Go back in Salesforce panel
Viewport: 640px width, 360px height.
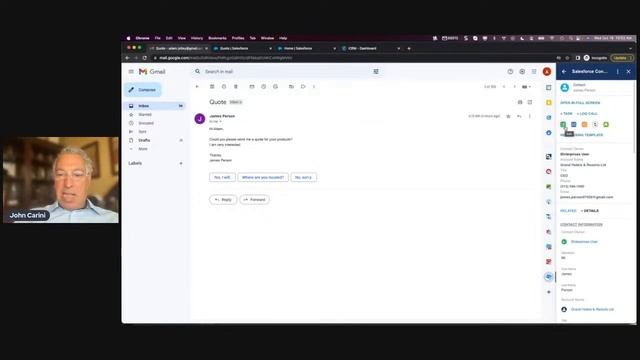point(564,71)
